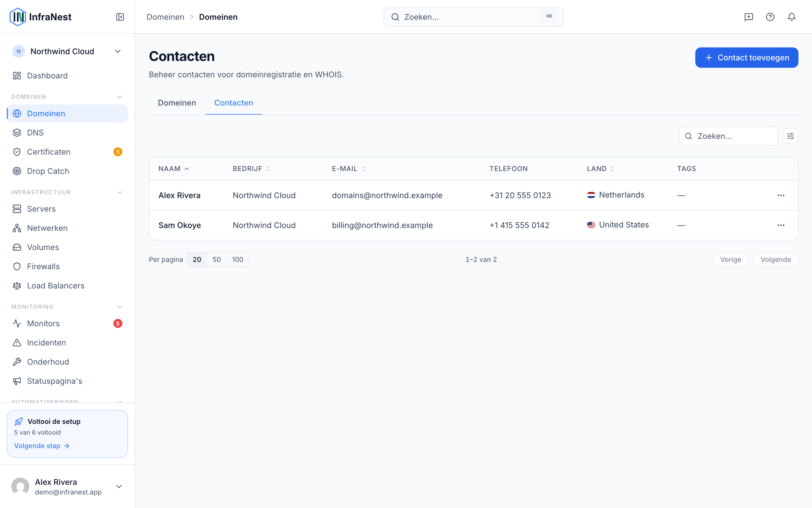Viewport: 812px width, 508px height.
Task: Click the Incidenten warning triangle icon
Action: (17, 343)
